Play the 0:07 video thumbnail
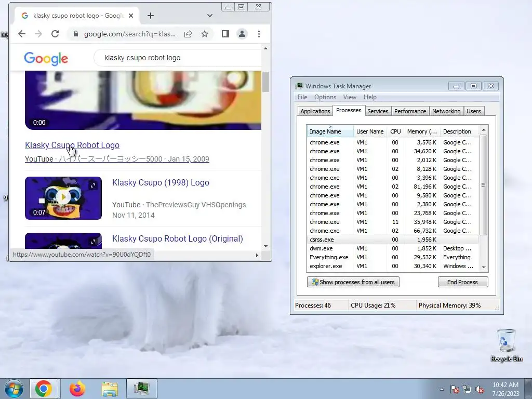Image resolution: width=532 pixels, height=399 pixels. [63, 198]
